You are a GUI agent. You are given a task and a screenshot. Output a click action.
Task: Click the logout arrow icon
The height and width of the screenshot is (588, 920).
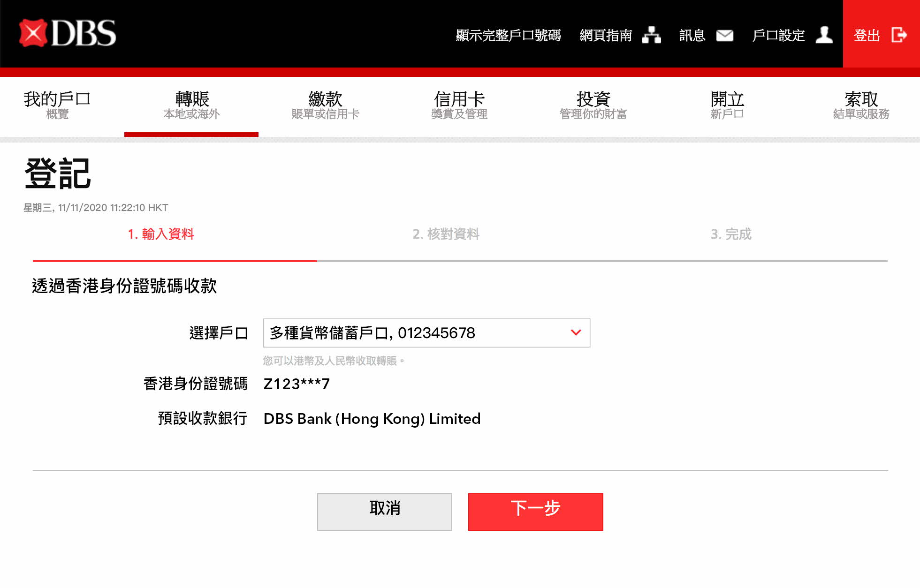click(899, 35)
